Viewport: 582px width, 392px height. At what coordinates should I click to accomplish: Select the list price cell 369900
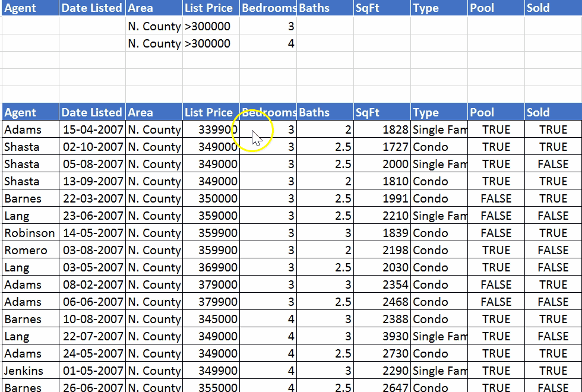211,267
